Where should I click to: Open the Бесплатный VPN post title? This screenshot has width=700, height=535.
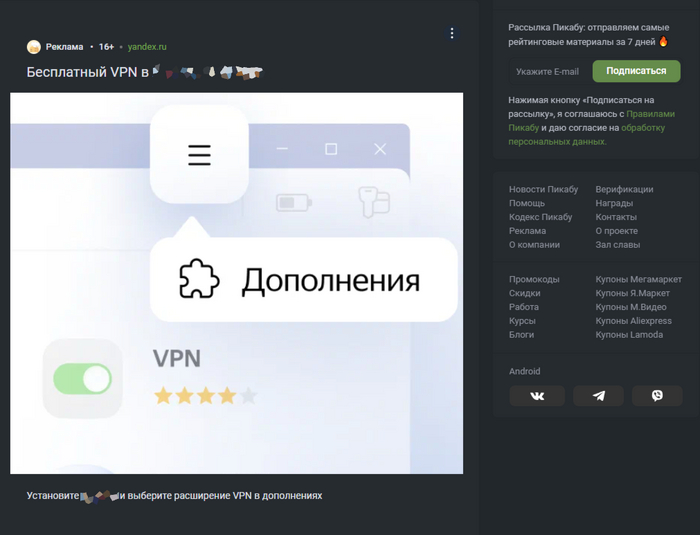[x=145, y=72]
